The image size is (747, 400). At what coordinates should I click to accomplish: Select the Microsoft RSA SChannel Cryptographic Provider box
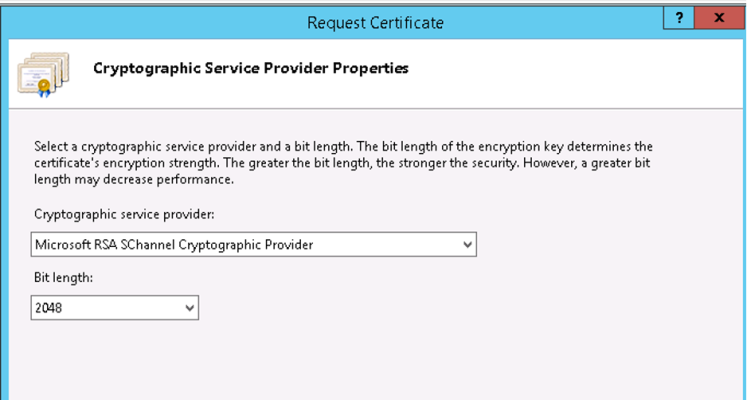click(x=253, y=245)
